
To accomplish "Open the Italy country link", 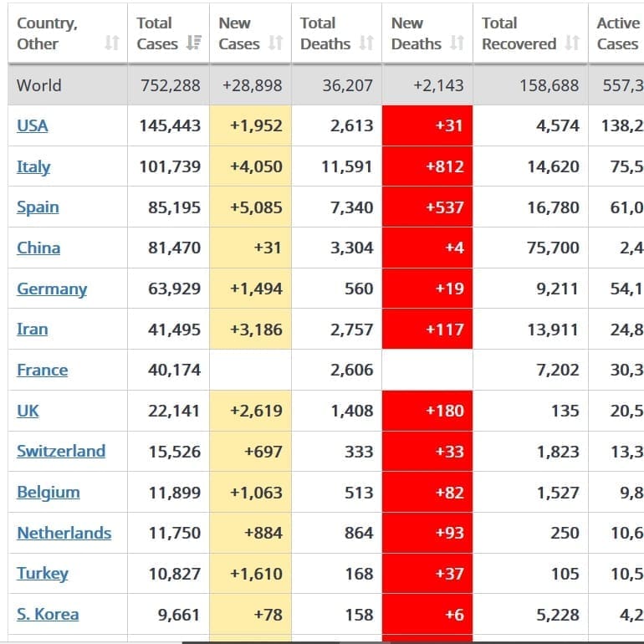I will pos(33,166).
